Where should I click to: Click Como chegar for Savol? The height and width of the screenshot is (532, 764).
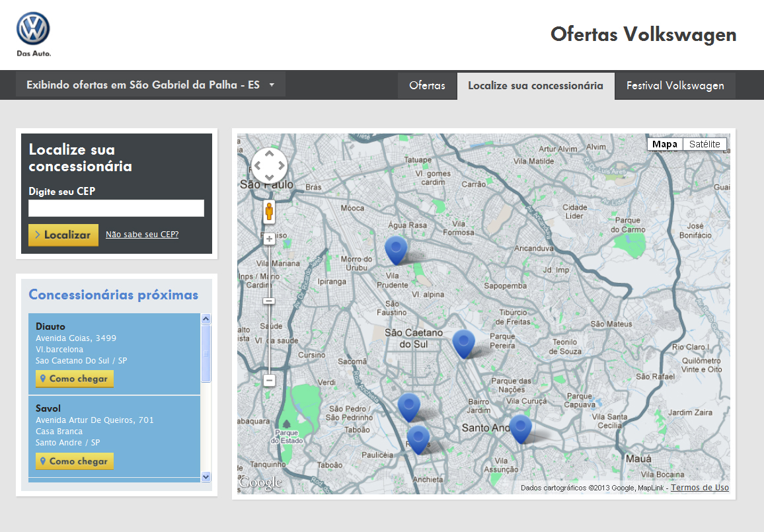(75, 461)
